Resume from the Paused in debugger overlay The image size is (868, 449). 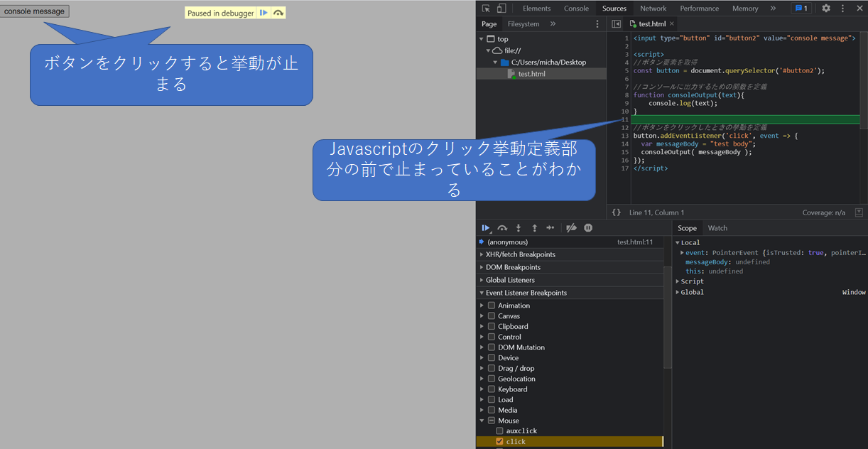[x=264, y=13]
